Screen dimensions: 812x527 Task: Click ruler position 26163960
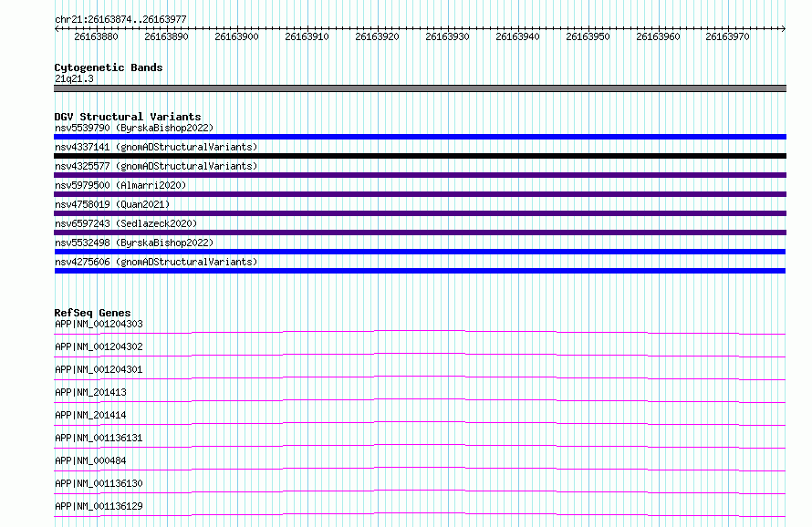(x=658, y=36)
